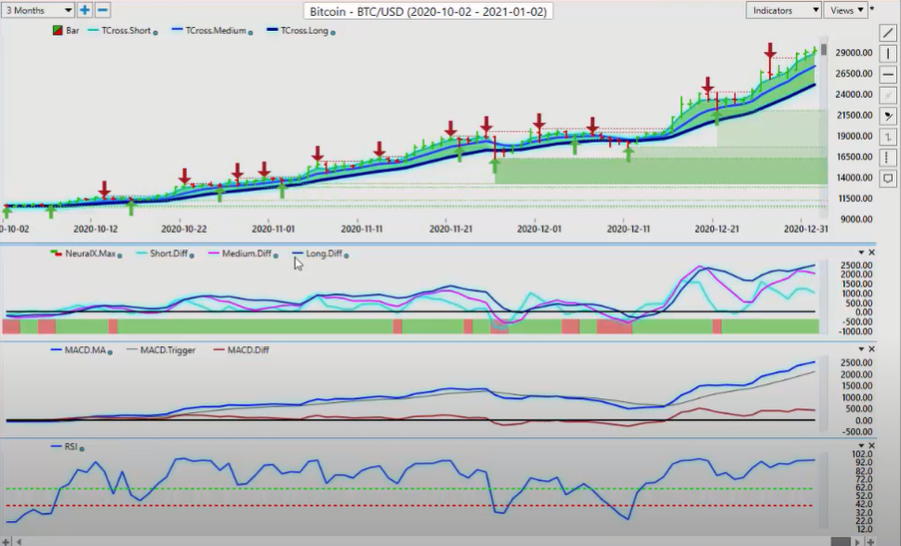Click the greyed-out drawing tool icon
Image resolution: width=901 pixels, height=546 pixels.
[x=888, y=95]
